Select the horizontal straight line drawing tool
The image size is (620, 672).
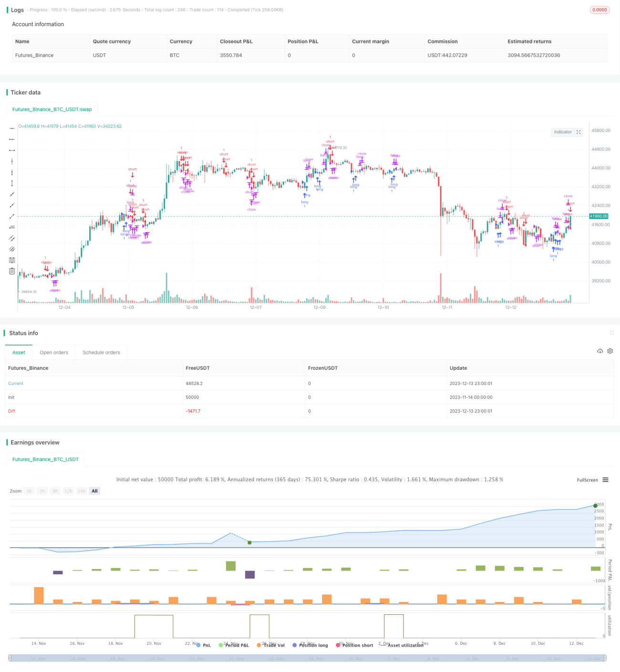(x=12, y=128)
